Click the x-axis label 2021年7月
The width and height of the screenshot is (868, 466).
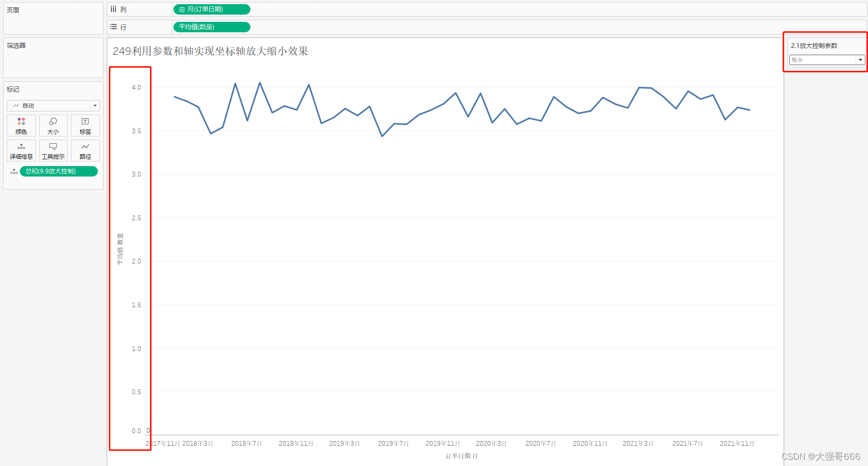click(688, 444)
